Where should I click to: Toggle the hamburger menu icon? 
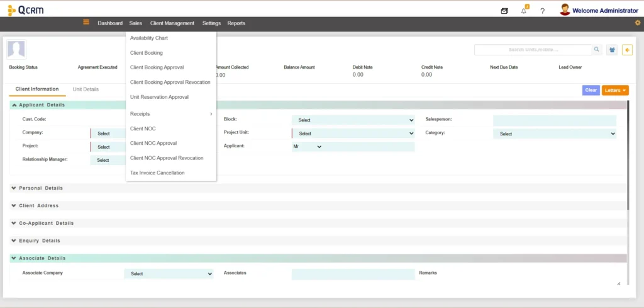[86, 22]
